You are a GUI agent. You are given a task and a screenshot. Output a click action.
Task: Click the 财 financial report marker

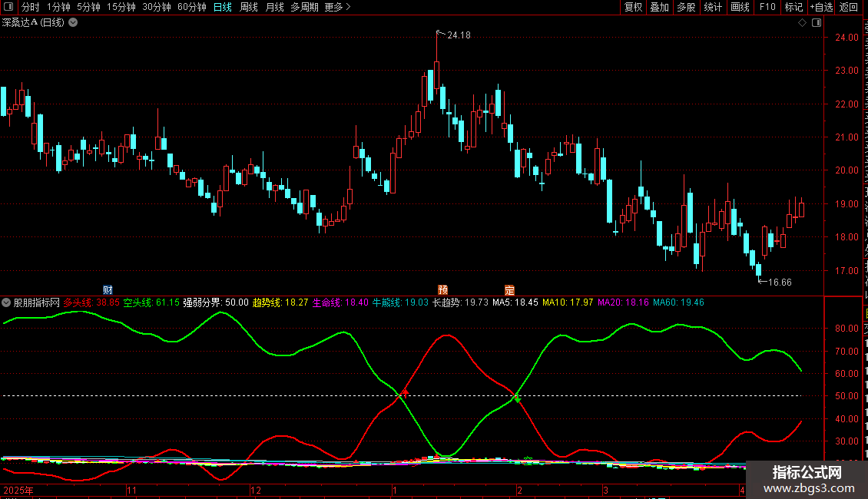point(108,290)
